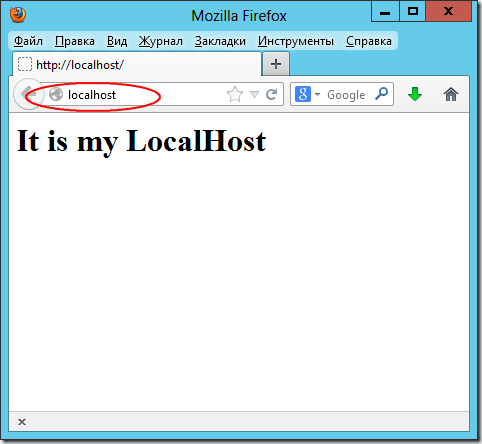Close the bottom add-on bar
The width and height of the screenshot is (482, 444).
(22, 422)
